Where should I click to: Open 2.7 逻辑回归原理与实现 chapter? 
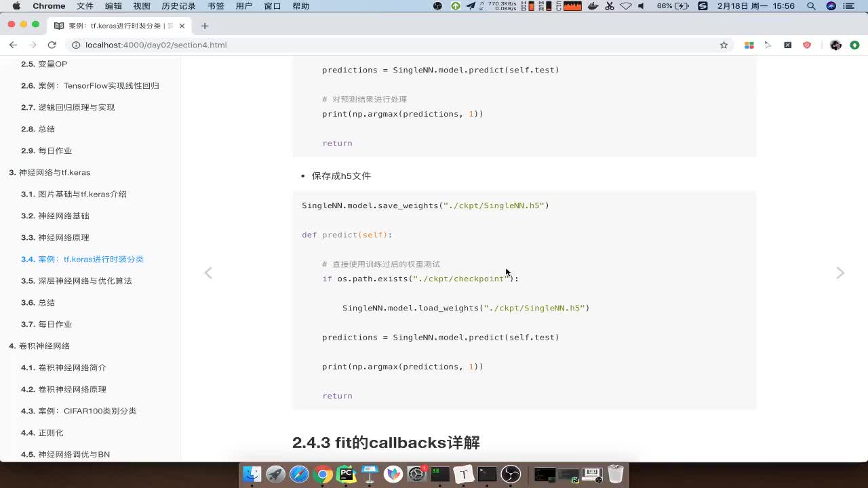click(68, 107)
